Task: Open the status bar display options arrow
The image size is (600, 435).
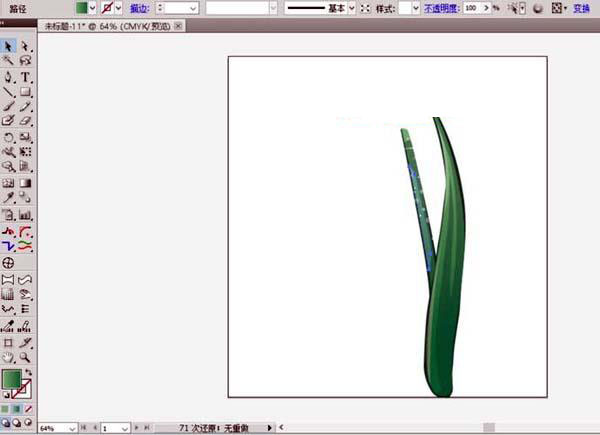Action: 269,428
